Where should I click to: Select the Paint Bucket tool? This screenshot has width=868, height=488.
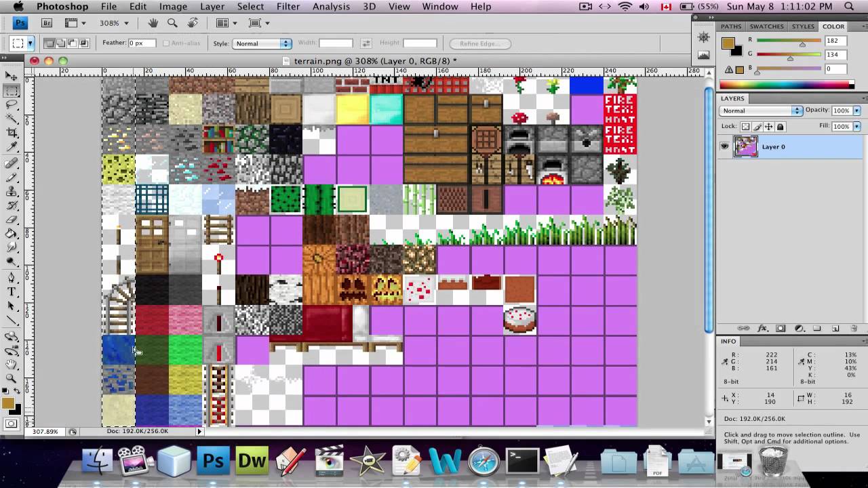tap(12, 235)
